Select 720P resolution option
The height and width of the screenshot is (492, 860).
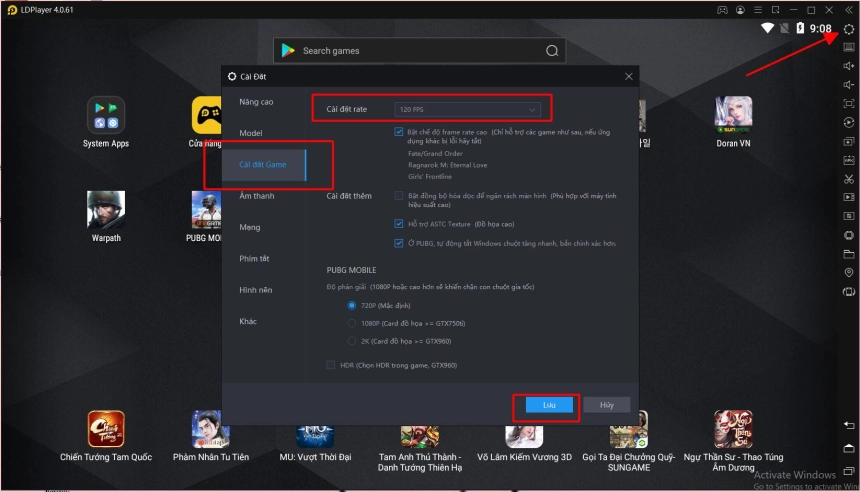click(352, 306)
